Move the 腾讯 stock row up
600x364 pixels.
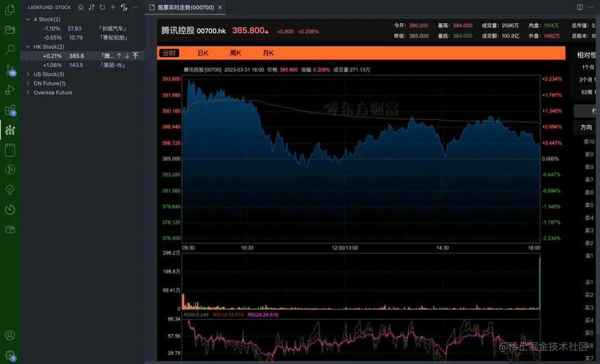(x=119, y=56)
